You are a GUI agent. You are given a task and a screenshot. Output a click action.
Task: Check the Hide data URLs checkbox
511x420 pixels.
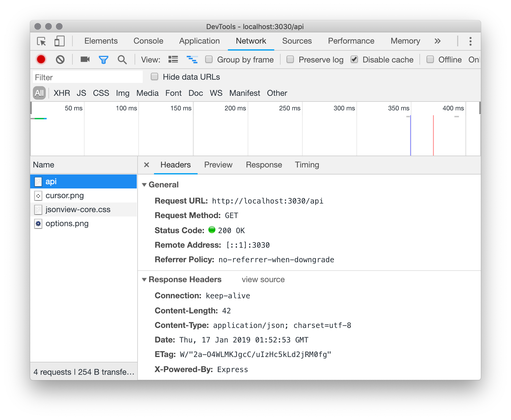pos(154,77)
